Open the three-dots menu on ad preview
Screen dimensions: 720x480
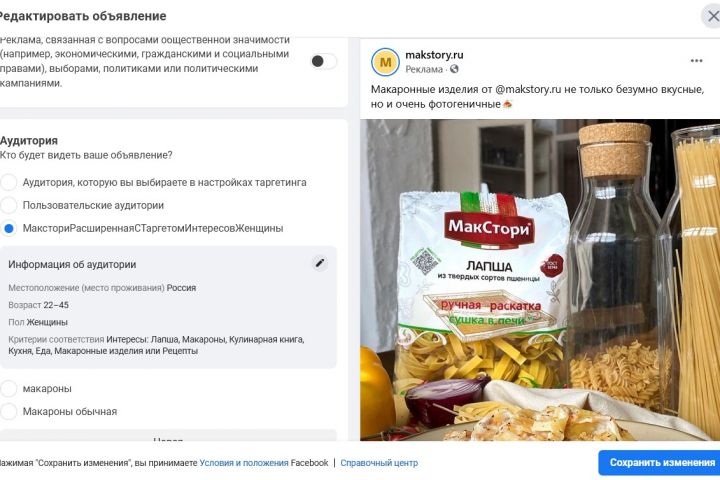(x=696, y=61)
